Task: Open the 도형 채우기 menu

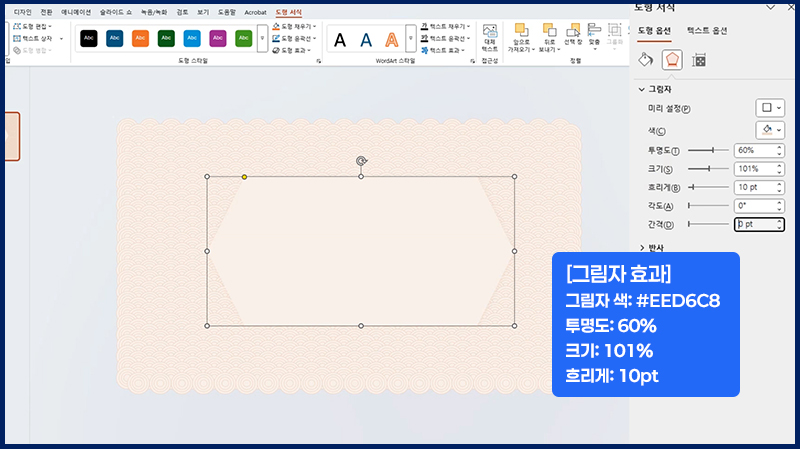Action: [x=294, y=26]
